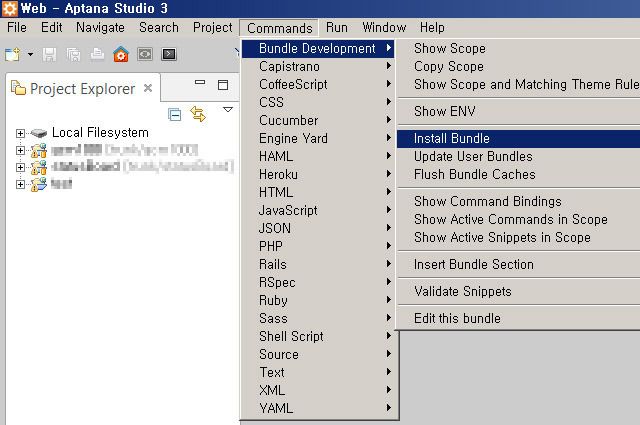Open the Aptana home gear icon

coord(121,54)
